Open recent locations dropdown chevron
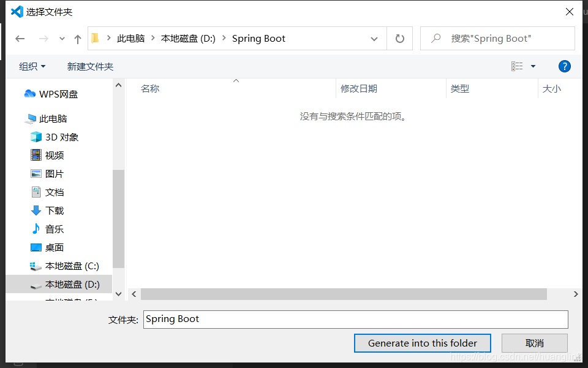588x368 pixels. pos(62,39)
